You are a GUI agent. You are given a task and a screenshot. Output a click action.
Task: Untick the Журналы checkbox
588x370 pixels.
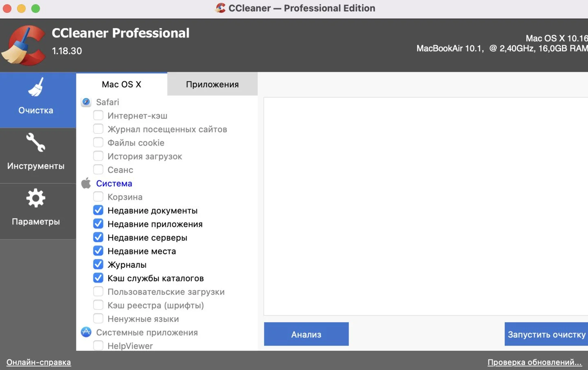98,264
